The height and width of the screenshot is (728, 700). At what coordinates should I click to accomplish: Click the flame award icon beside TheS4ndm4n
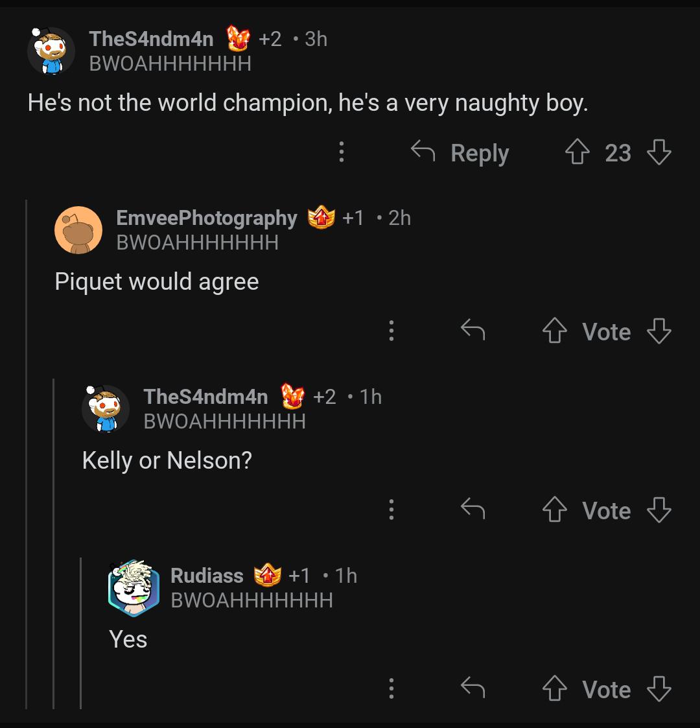click(239, 38)
